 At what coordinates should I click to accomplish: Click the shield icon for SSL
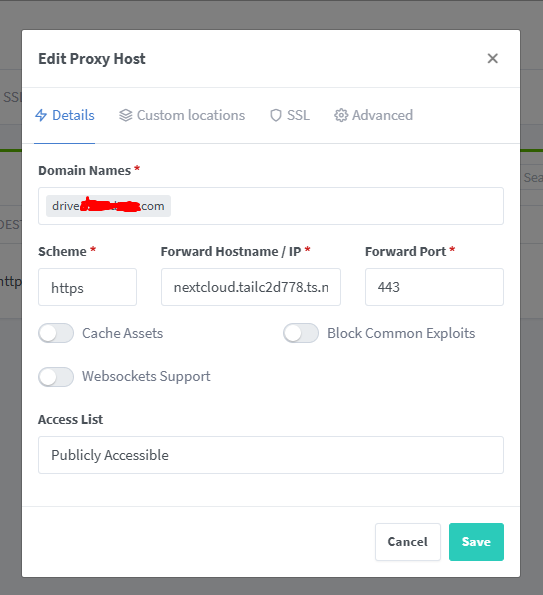[276, 115]
